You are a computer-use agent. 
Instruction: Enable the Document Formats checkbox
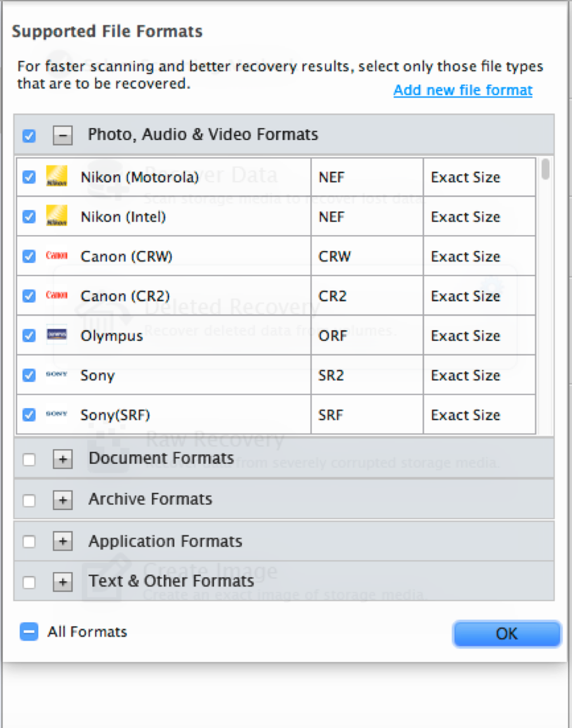click(29, 459)
